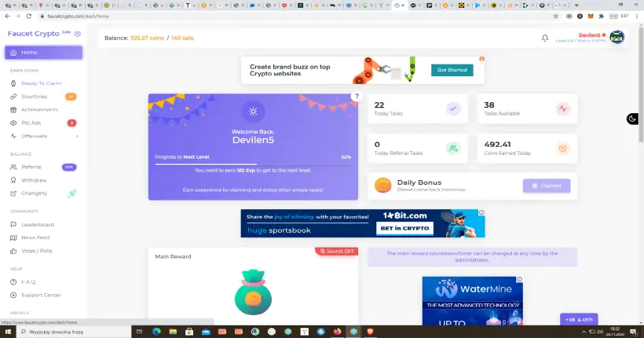Click the Coins Earned Today coin icon
The image size is (644, 338).
pos(562,149)
